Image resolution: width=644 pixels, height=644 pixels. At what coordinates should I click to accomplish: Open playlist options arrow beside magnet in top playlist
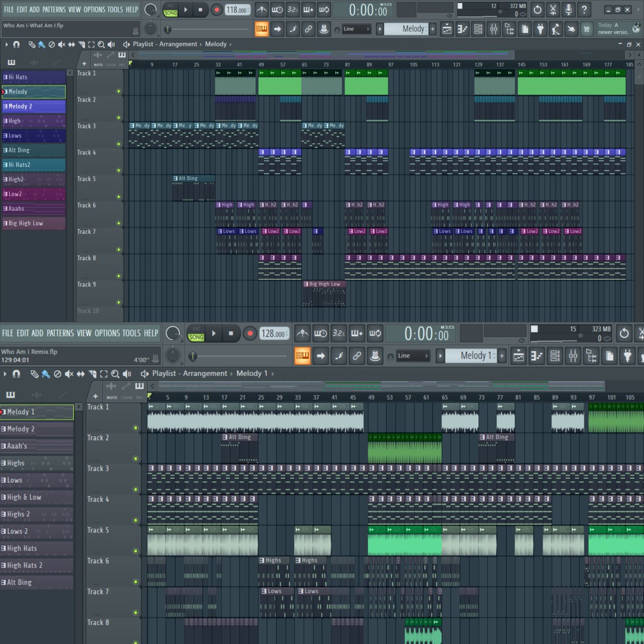(6, 44)
